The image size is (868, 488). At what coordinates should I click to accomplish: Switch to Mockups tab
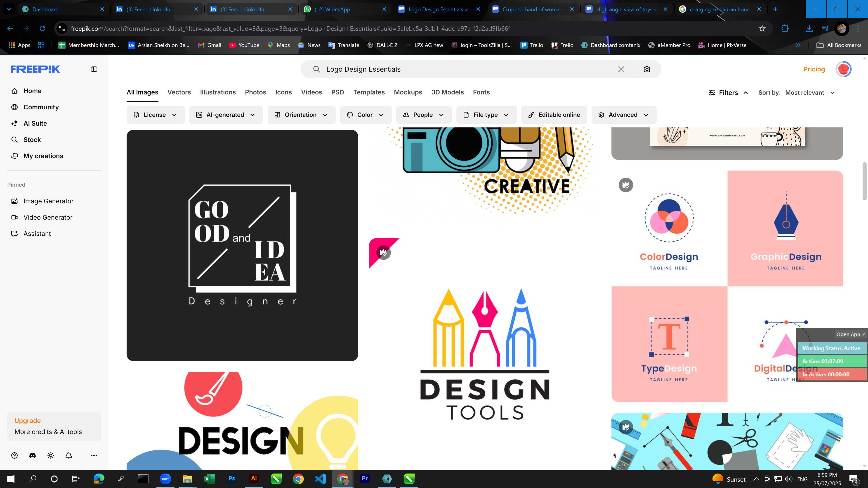(x=408, y=92)
